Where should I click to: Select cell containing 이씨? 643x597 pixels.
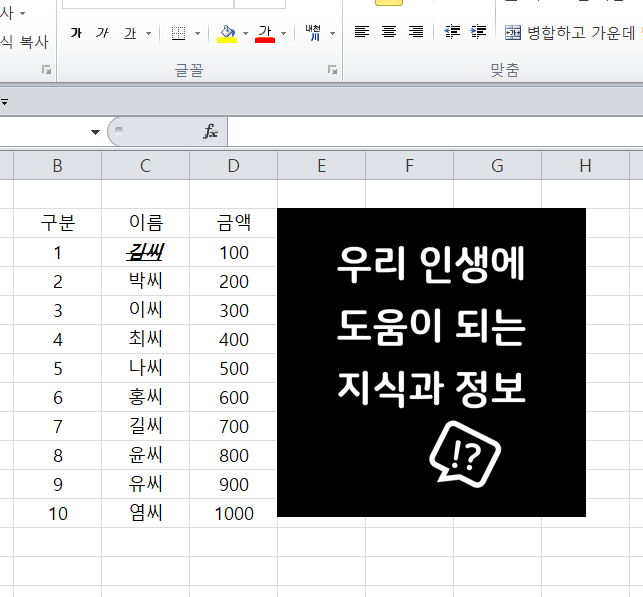tap(146, 310)
